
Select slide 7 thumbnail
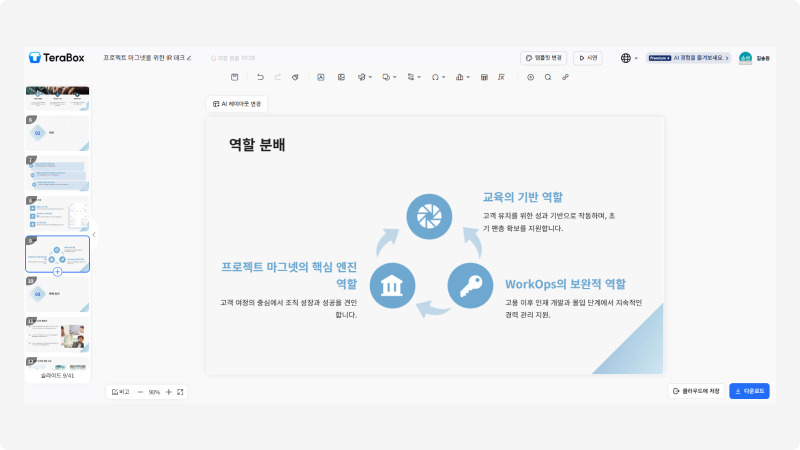[57, 173]
